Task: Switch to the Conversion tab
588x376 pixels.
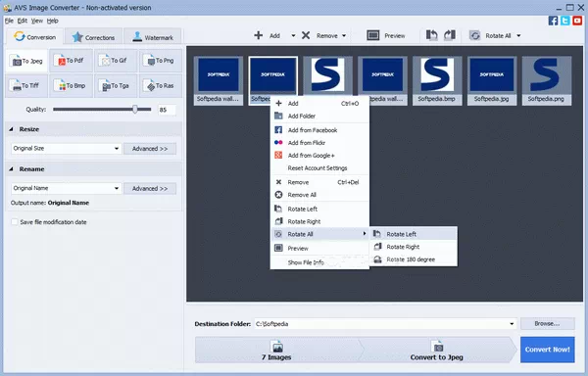Action: click(35, 37)
